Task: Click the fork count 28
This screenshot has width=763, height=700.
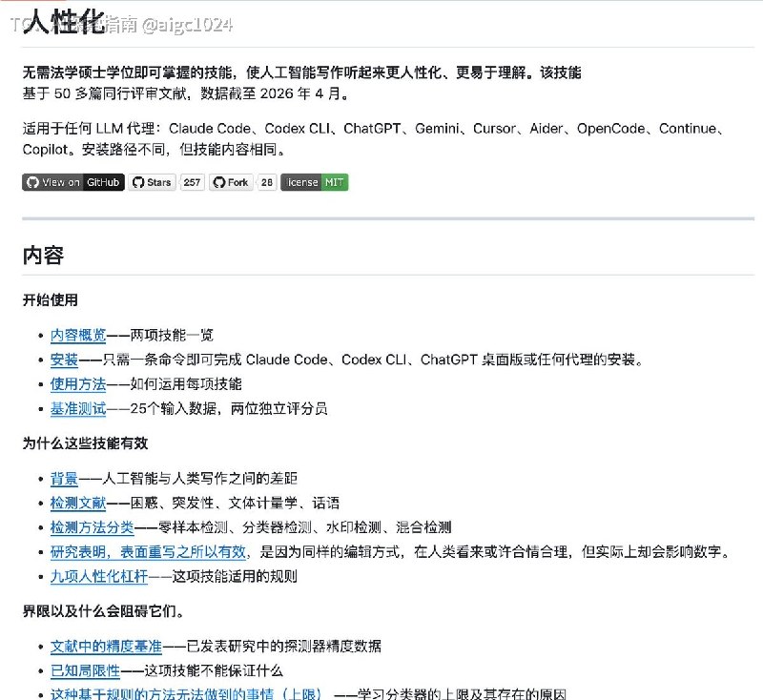Action: coord(267,182)
